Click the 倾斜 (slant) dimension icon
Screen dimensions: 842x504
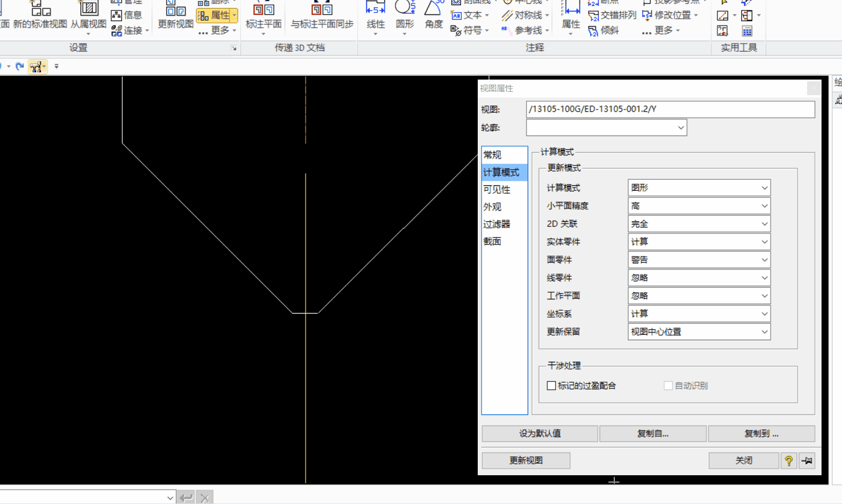pyautogui.click(x=593, y=30)
